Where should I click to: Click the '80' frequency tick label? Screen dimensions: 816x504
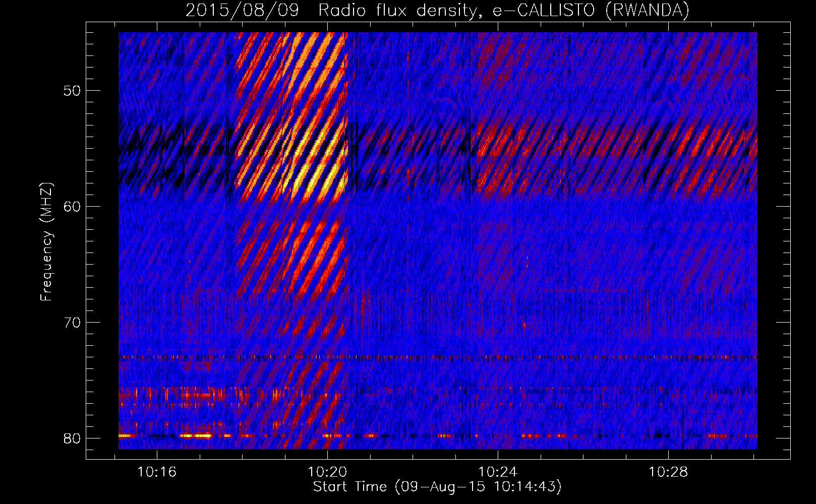[73, 438]
